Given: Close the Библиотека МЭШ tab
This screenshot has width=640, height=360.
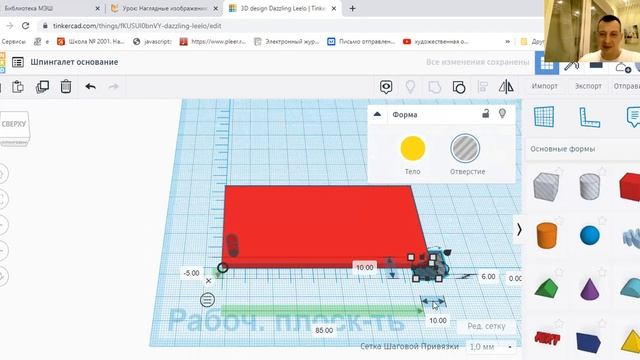Looking at the screenshot, I should pyautogui.click(x=97, y=8).
